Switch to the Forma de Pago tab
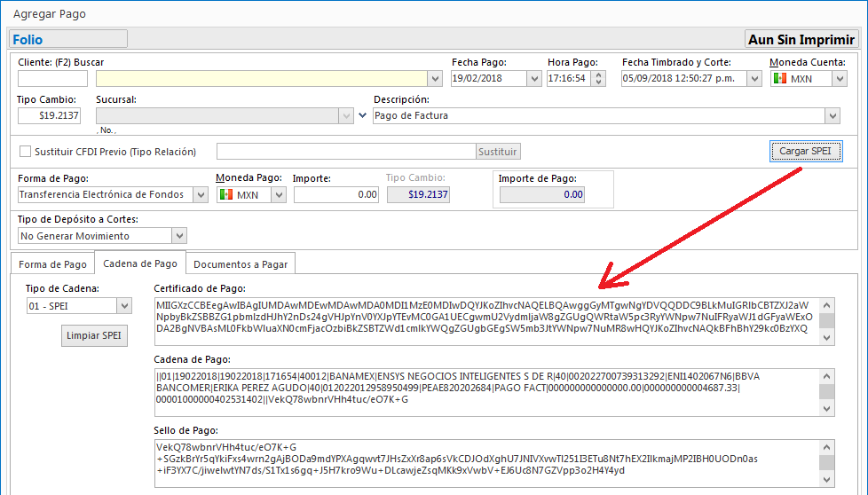The image size is (868, 495). (x=53, y=264)
